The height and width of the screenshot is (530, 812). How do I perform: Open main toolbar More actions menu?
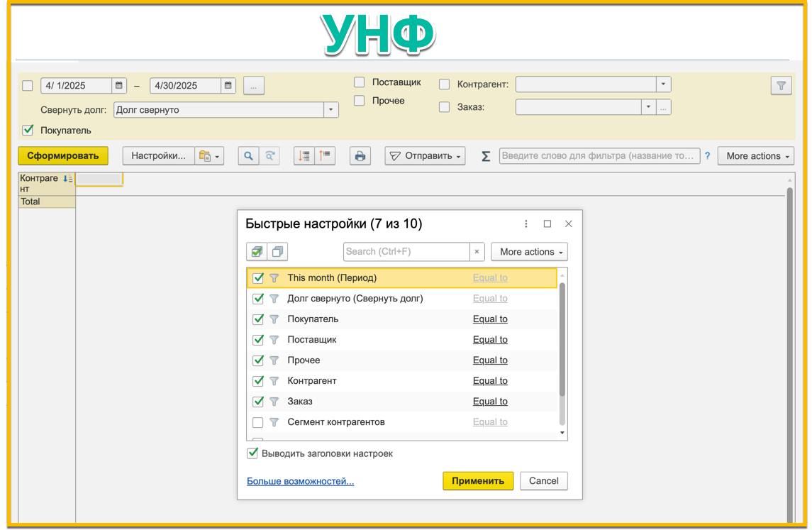click(755, 156)
